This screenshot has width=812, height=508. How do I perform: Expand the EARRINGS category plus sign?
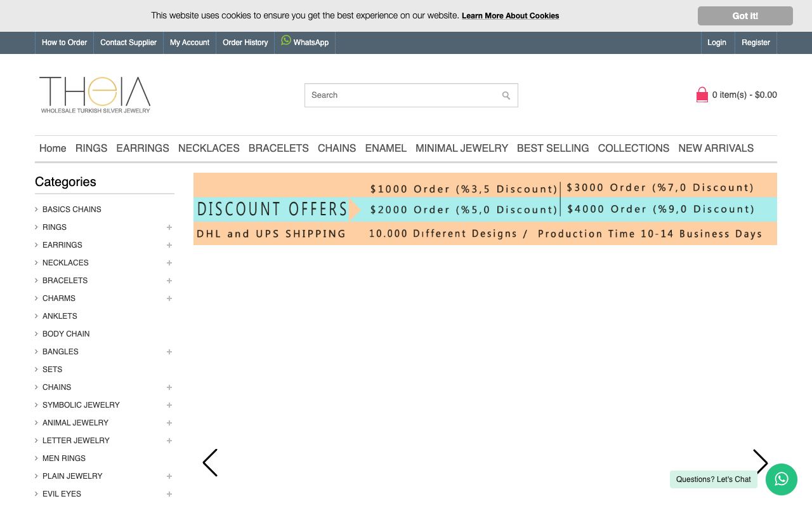pos(169,245)
